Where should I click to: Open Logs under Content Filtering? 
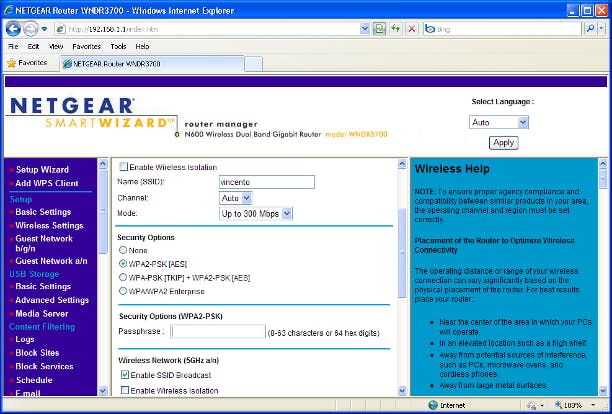pos(25,339)
